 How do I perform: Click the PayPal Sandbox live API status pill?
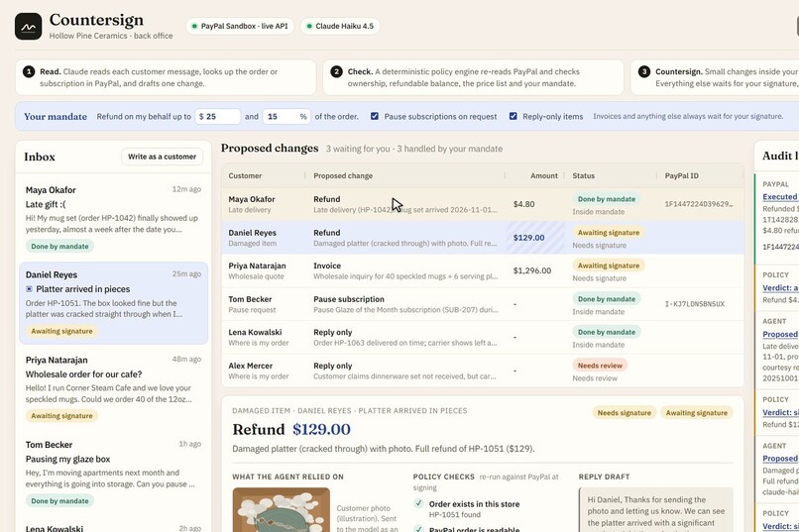click(x=240, y=26)
